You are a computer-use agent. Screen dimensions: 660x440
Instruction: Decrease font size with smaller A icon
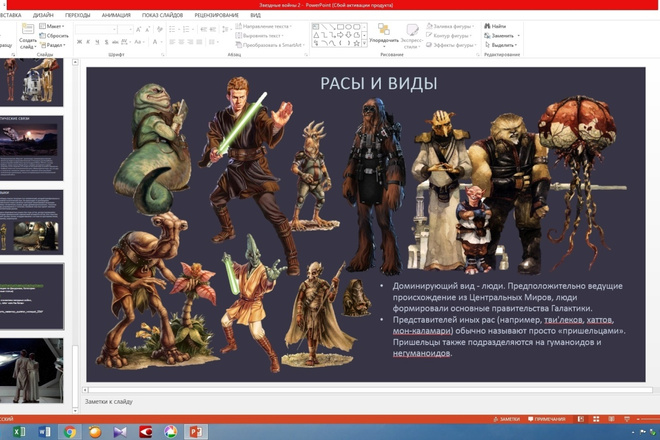(x=147, y=29)
